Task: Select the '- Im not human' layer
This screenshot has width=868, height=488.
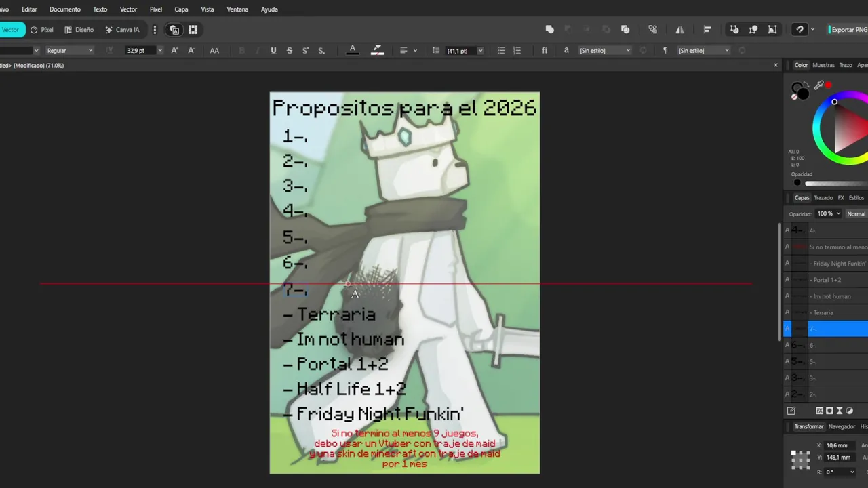Action: point(826,296)
